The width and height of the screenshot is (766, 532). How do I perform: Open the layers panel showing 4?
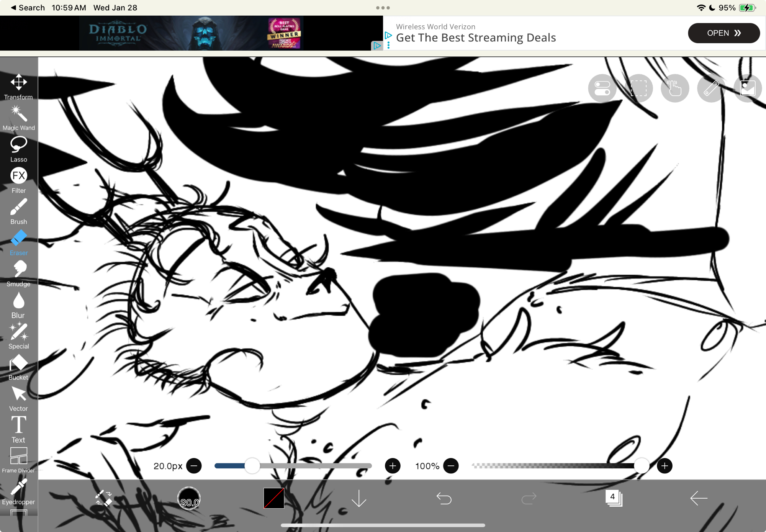[x=614, y=498]
